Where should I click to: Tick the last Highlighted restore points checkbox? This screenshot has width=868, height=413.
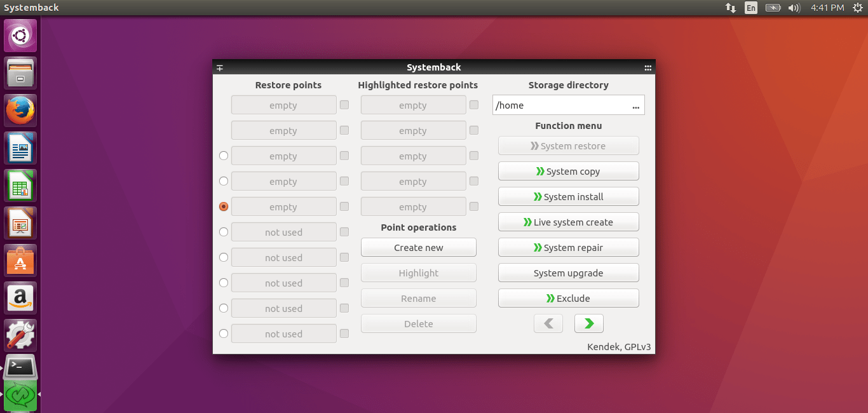point(473,207)
